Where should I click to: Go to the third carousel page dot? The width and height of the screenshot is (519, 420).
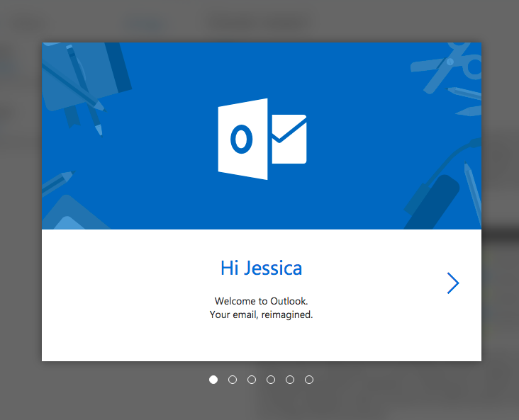tap(252, 380)
